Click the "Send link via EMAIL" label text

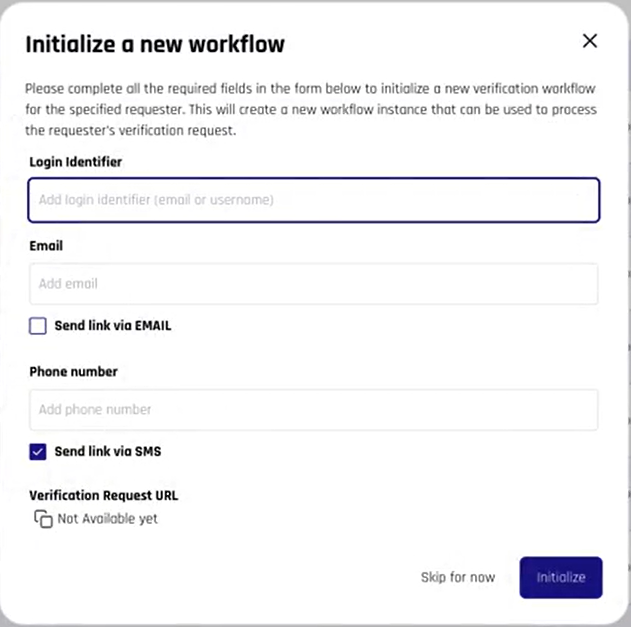[113, 325]
